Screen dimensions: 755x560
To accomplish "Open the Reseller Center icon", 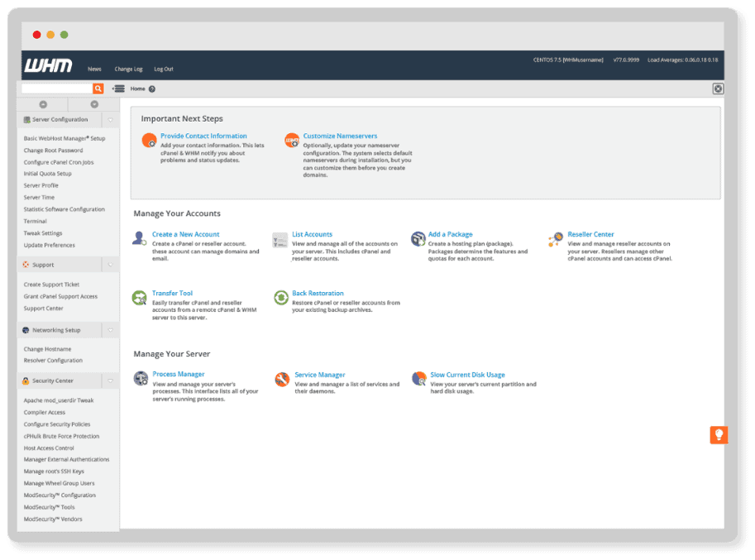I will 556,239.
